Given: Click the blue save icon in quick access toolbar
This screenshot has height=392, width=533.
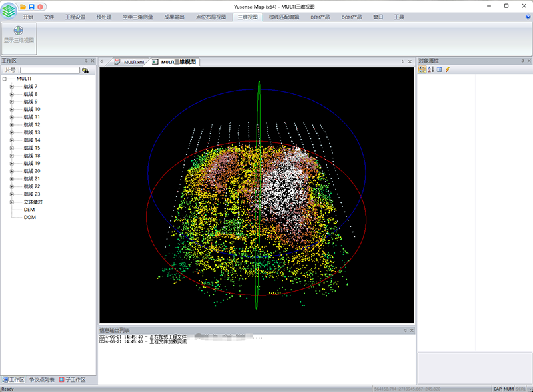Looking at the screenshot, I should pos(31,6).
